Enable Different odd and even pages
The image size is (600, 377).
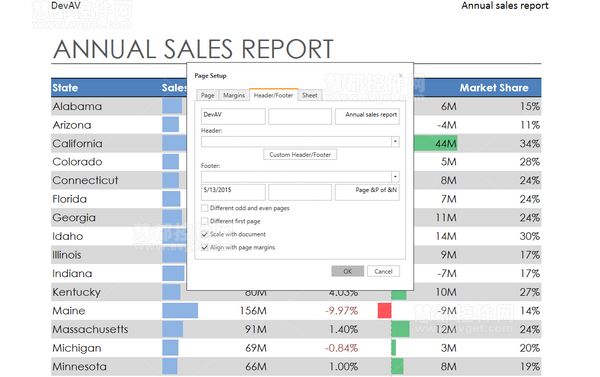coord(205,208)
